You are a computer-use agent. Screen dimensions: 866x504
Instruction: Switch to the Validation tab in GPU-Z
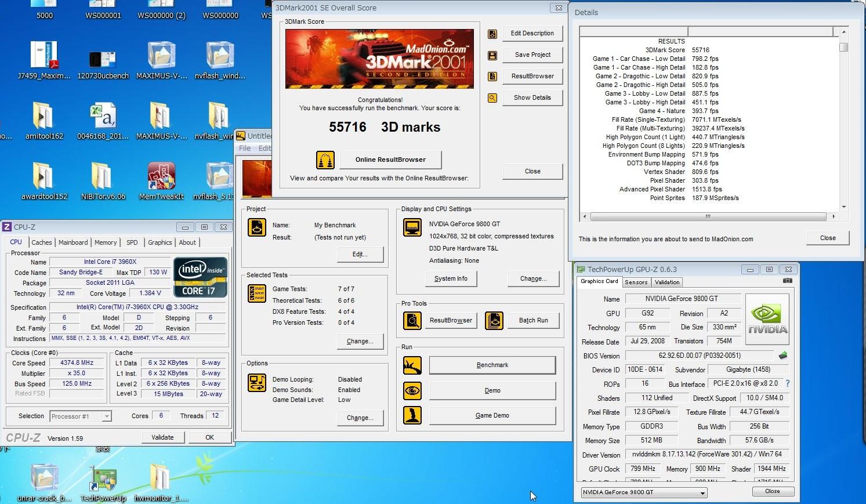(667, 282)
